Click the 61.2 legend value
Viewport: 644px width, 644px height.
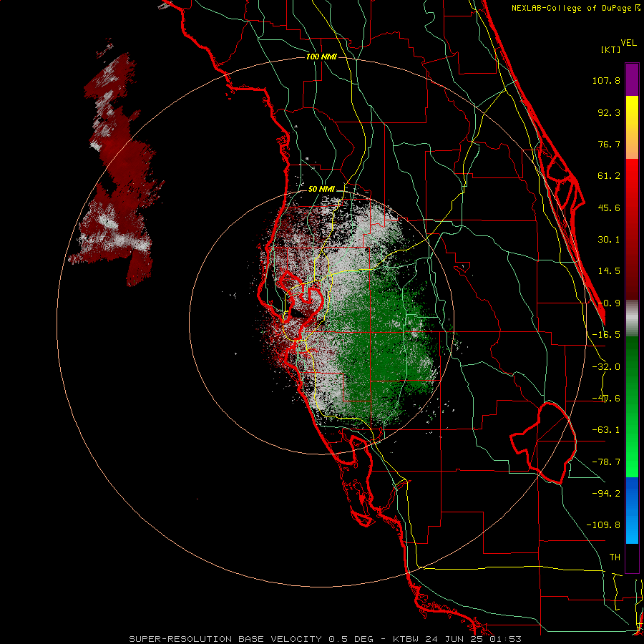pyautogui.click(x=609, y=176)
